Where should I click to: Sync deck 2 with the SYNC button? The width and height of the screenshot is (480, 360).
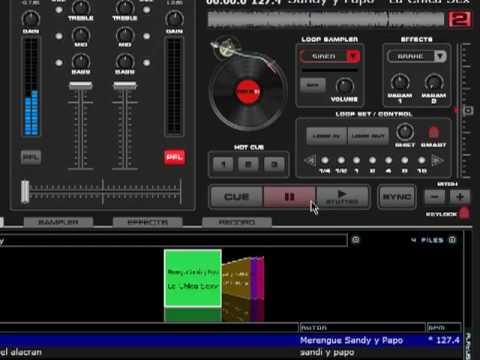397,197
